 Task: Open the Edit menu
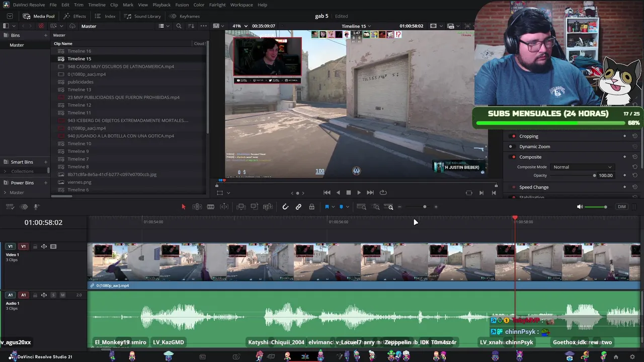pyautogui.click(x=65, y=5)
